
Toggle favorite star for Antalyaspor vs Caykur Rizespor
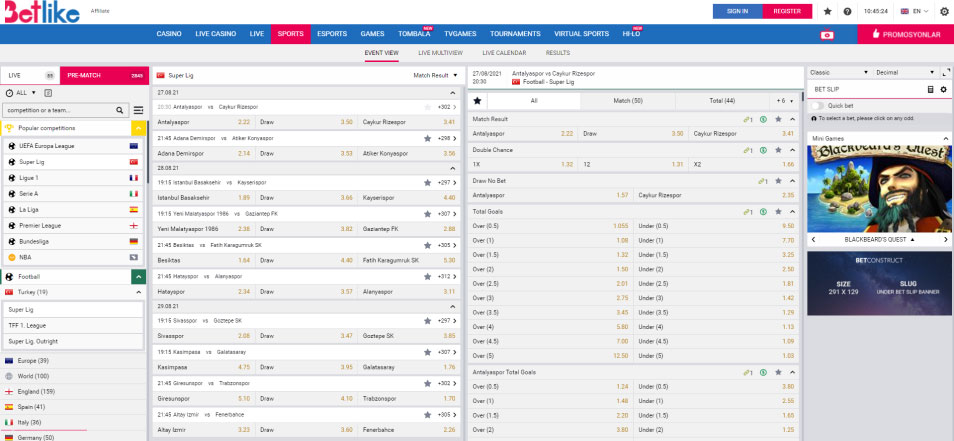(x=428, y=106)
